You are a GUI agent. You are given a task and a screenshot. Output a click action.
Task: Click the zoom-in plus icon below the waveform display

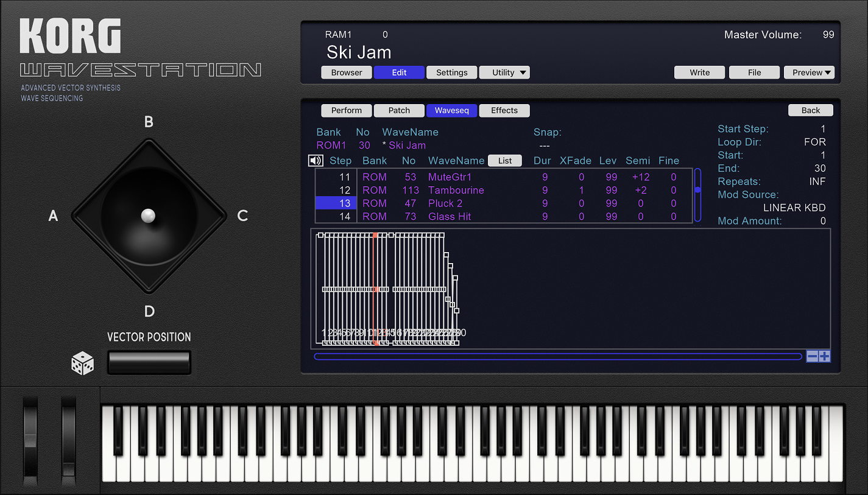824,356
